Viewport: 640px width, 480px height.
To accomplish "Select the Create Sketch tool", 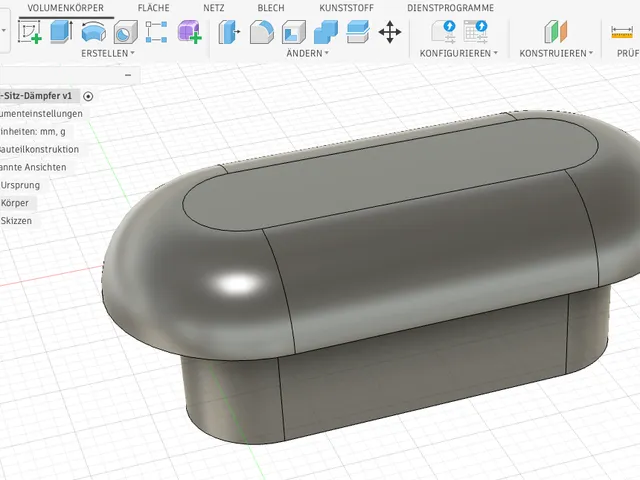I will [x=30, y=32].
